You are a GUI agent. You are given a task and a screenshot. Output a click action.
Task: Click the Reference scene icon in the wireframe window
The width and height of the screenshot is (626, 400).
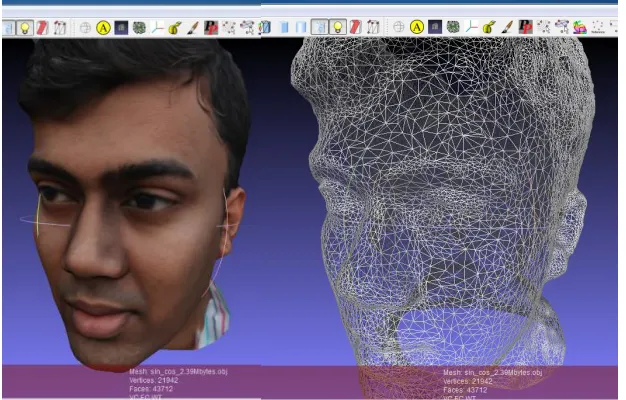pyautogui.click(x=598, y=27)
